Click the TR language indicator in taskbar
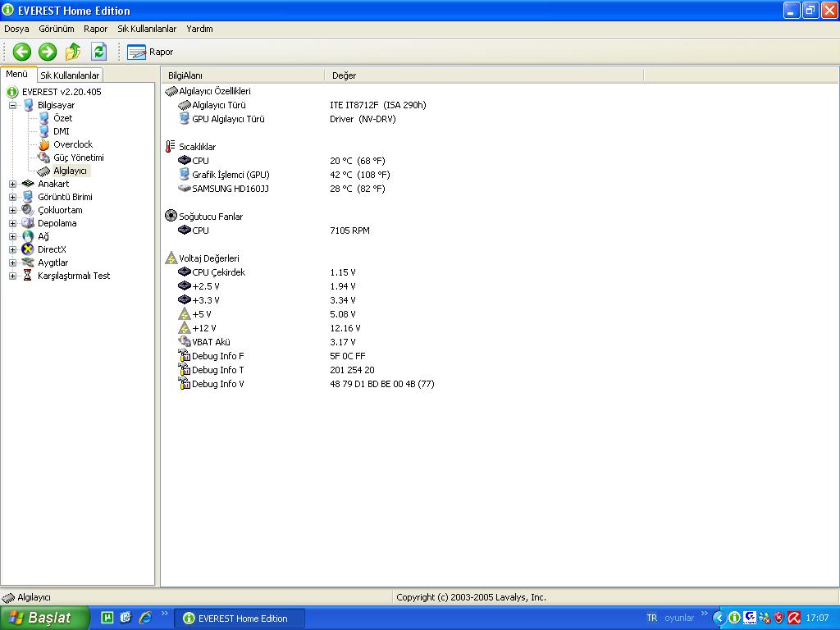Screen dimensions: 840x630 click(651, 619)
